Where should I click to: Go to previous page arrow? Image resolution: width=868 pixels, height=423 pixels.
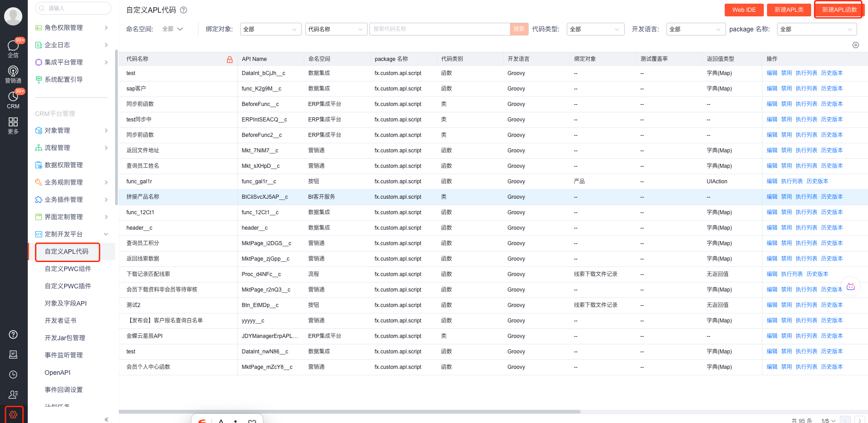[x=845, y=421]
